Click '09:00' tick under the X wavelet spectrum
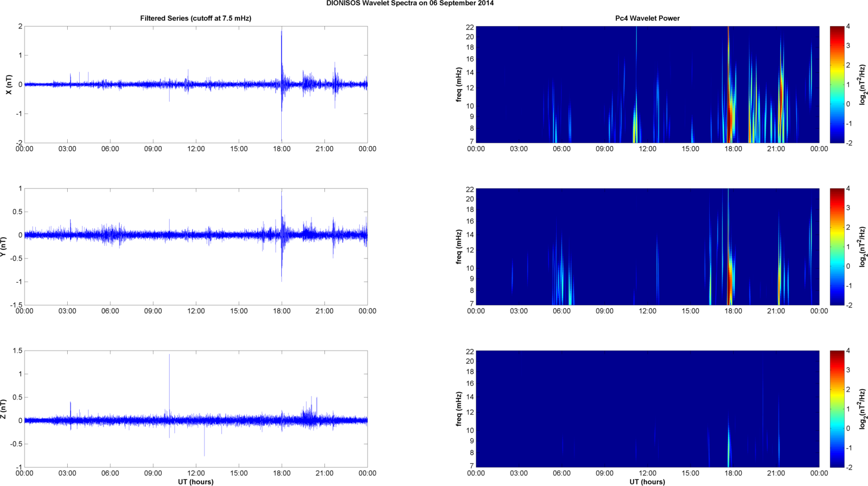Viewport: 868px width, 486px height. [604, 149]
